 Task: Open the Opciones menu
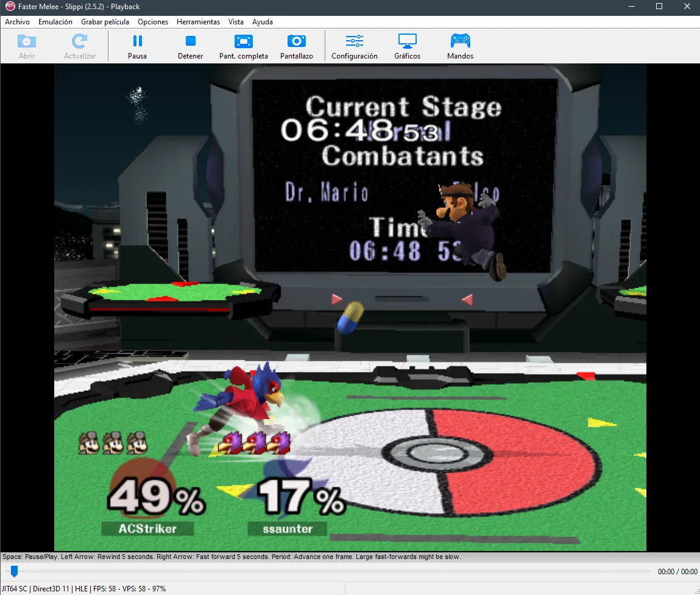click(x=153, y=22)
